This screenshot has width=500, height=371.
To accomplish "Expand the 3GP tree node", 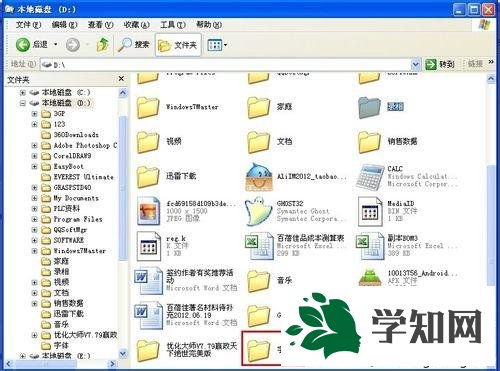I will click(x=34, y=114).
